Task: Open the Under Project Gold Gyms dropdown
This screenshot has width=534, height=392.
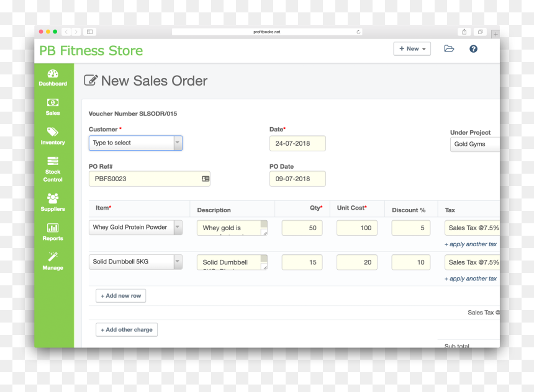Action: pos(475,145)
